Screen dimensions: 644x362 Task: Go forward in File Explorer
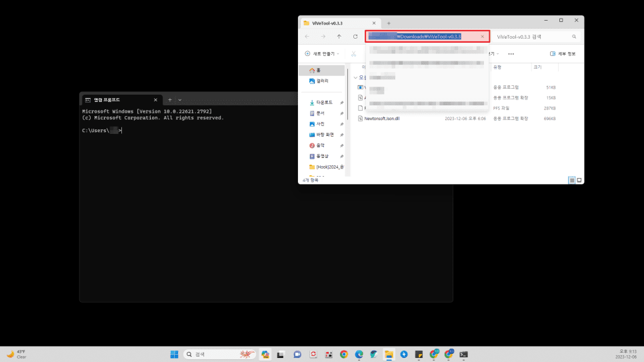click(323, 37)
